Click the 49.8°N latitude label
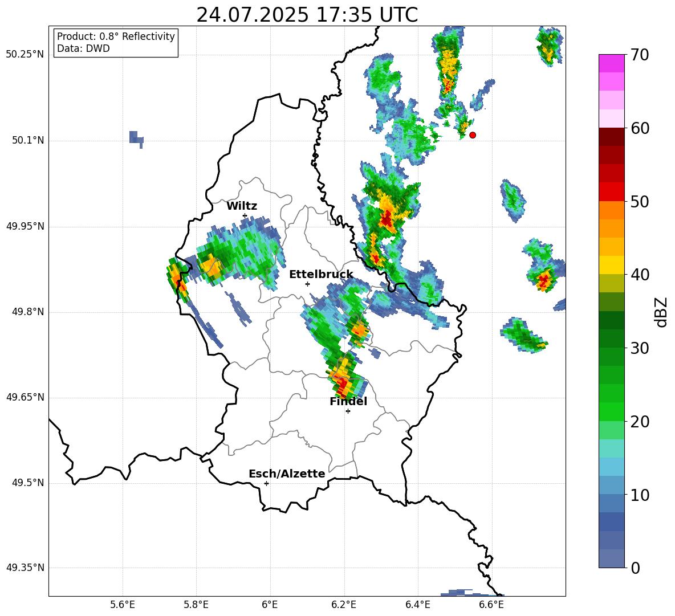The height and width of the screenshot is (616, 675). pos(28,312)
